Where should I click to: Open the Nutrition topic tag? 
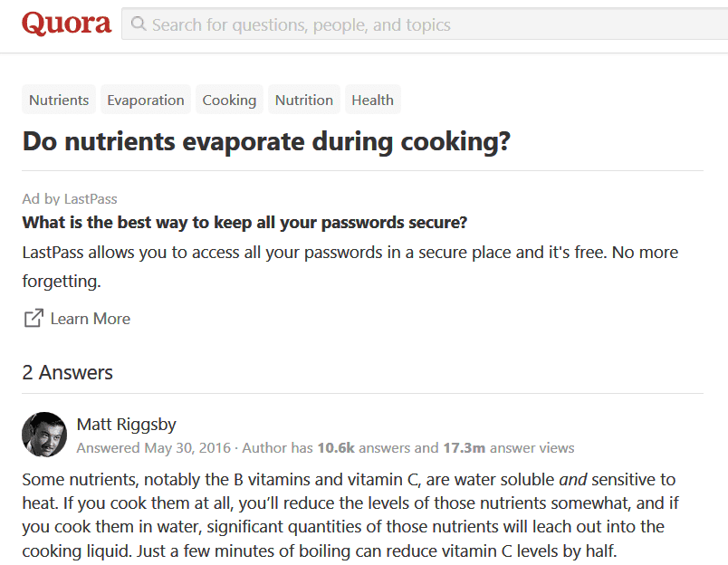tap(304, 100)
